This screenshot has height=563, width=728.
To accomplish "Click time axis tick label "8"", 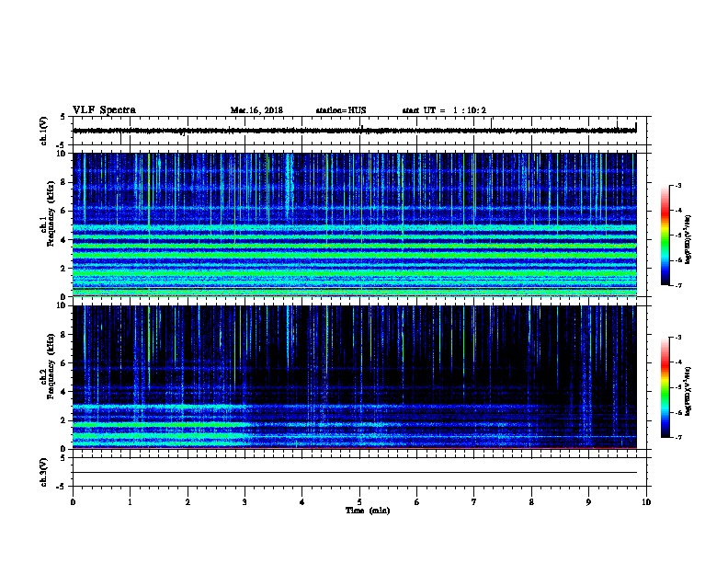I will (531, 502).
